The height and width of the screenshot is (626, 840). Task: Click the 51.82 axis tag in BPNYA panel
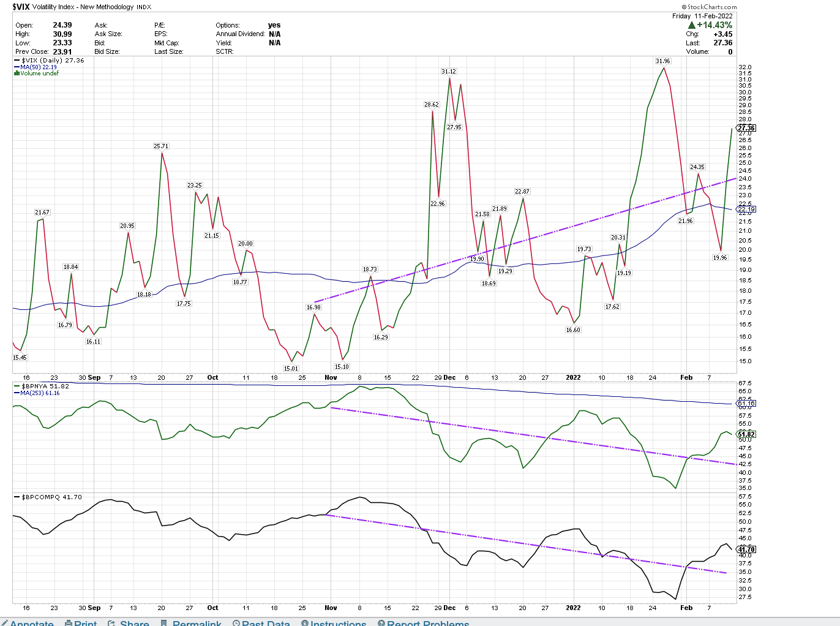(747, 434)
